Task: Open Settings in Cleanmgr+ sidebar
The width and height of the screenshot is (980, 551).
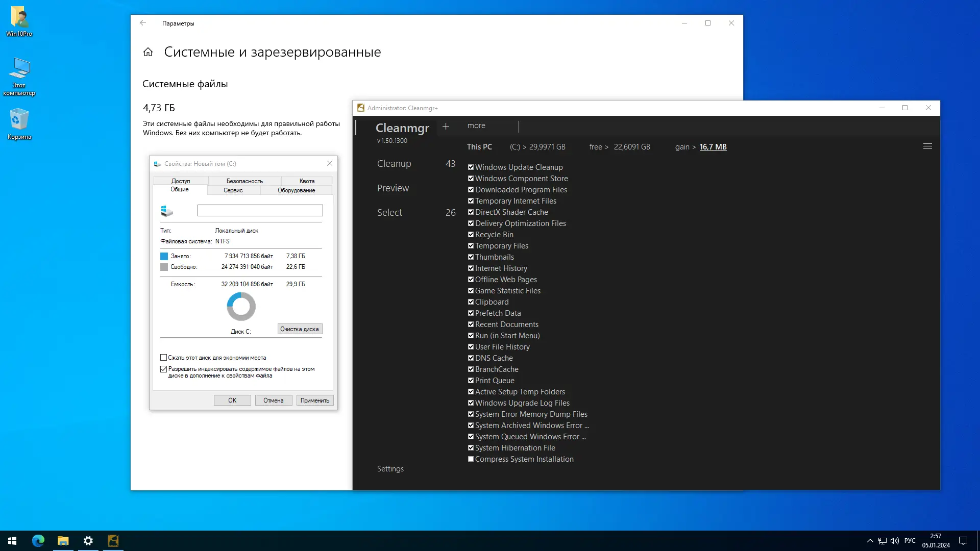Action: [390, 469]
